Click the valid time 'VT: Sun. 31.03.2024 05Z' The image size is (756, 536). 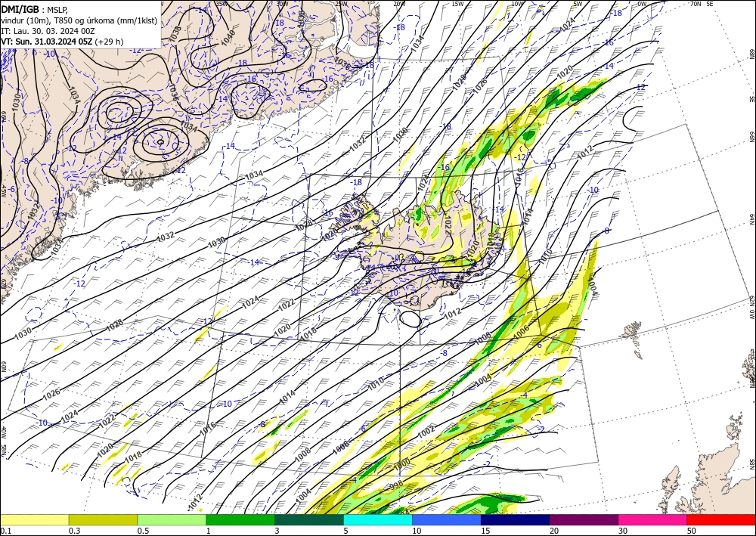tap(46, 42)
